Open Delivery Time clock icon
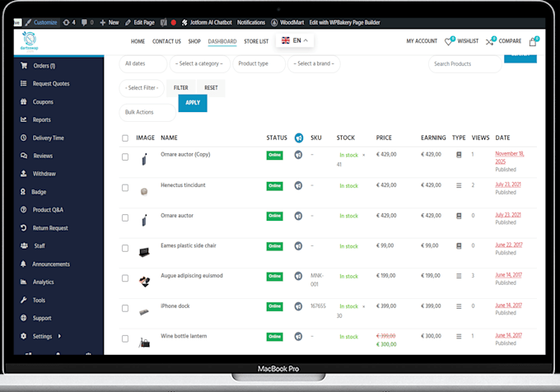Viewport: 560px width, 392px height. (x=24, y=138)
